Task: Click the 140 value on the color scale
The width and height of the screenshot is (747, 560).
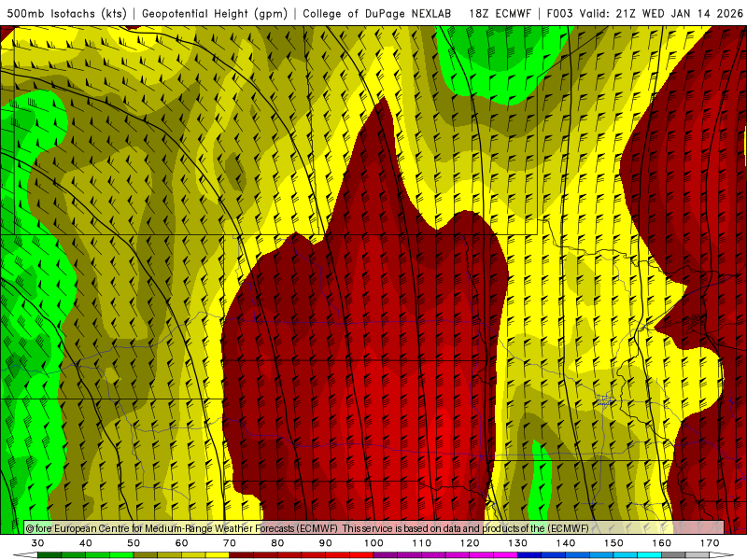Action: click(x=566, y=543)
